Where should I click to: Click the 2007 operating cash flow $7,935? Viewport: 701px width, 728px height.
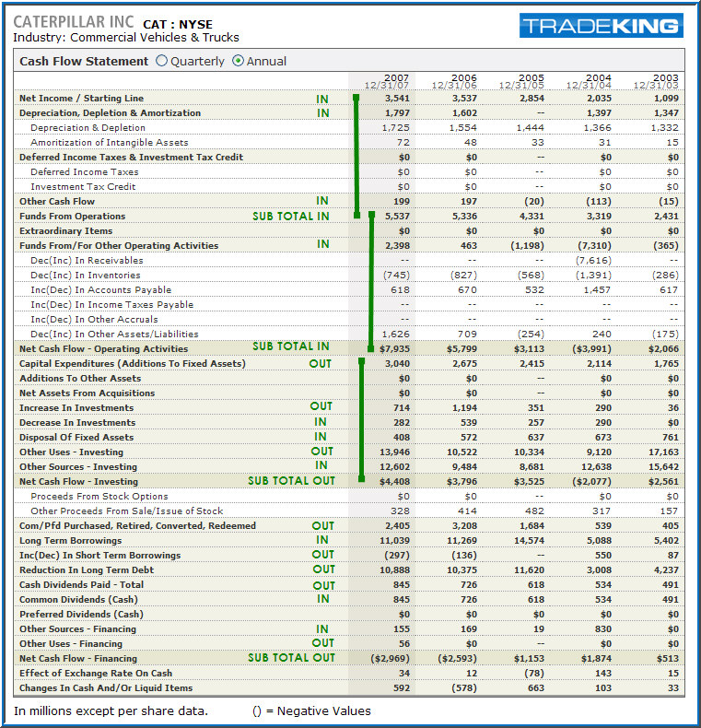click(394, 349)
